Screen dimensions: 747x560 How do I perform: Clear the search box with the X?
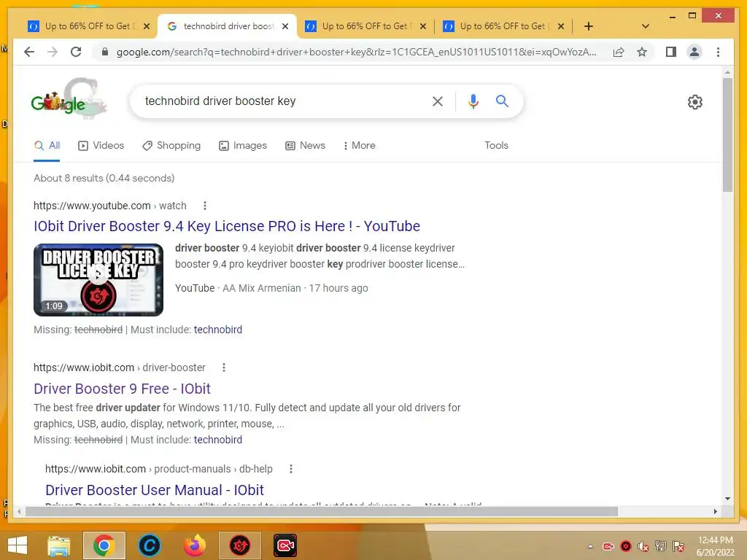point(438,101)
